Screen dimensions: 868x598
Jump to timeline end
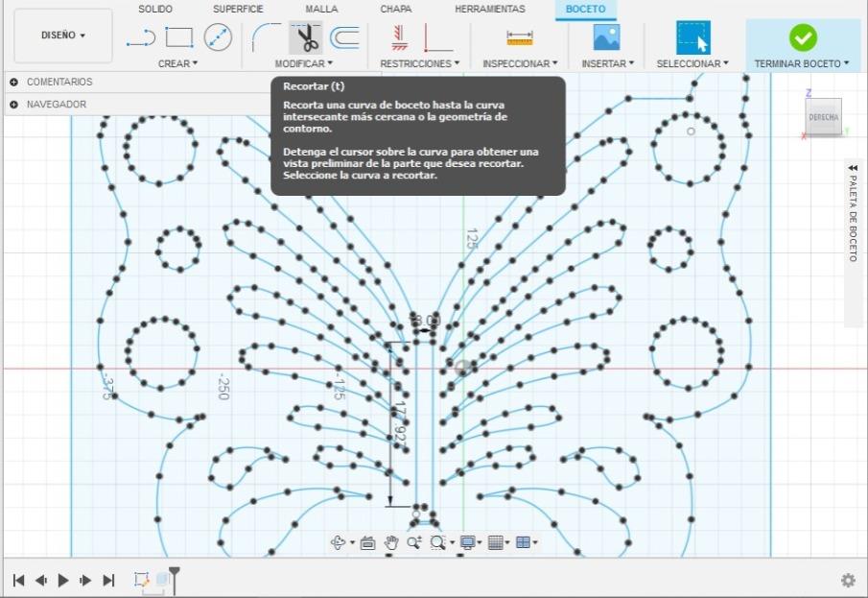108,581
